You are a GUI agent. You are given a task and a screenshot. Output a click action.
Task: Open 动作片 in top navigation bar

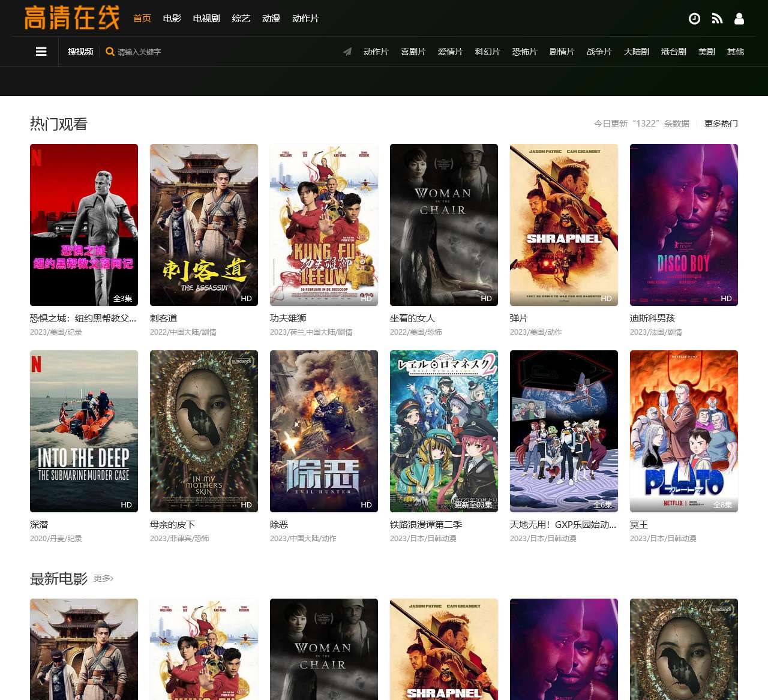[x=305, y=19]
